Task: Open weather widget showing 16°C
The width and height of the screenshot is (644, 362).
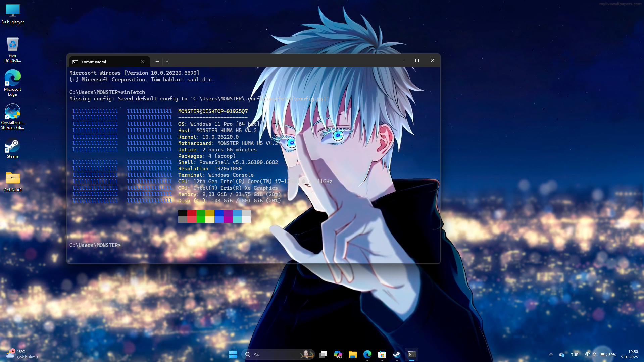Action: pyautogui.click(x=22, y=354)
